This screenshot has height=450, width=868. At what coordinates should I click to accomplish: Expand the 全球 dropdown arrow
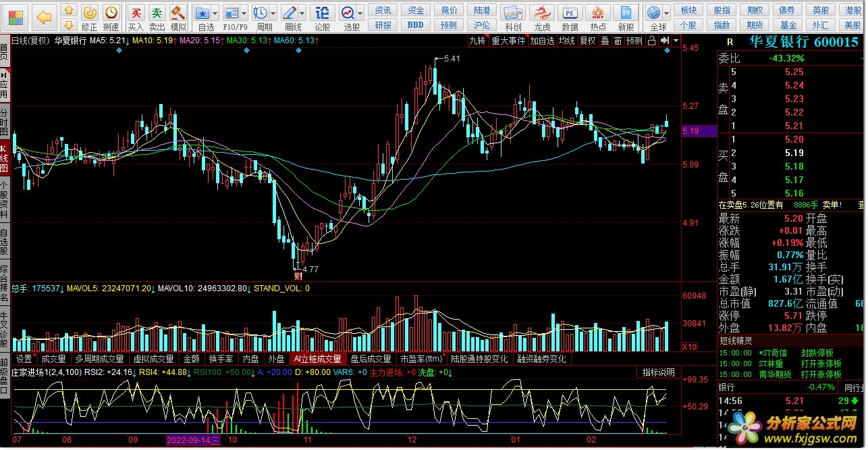tap(666, 13)
